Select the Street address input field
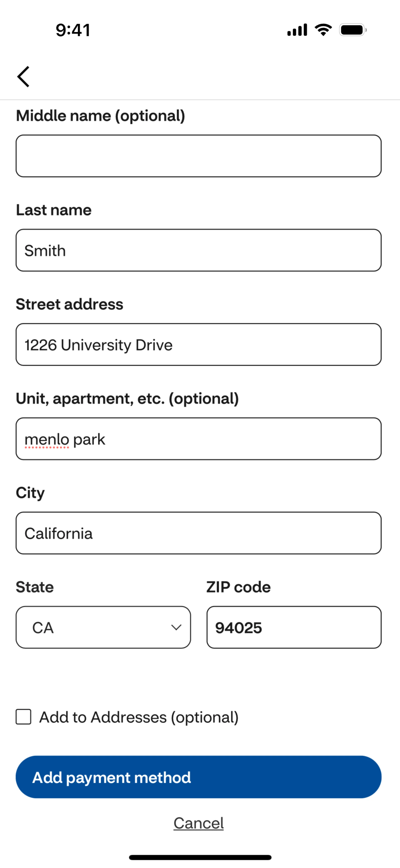The image size is (400, 868). 199,345
